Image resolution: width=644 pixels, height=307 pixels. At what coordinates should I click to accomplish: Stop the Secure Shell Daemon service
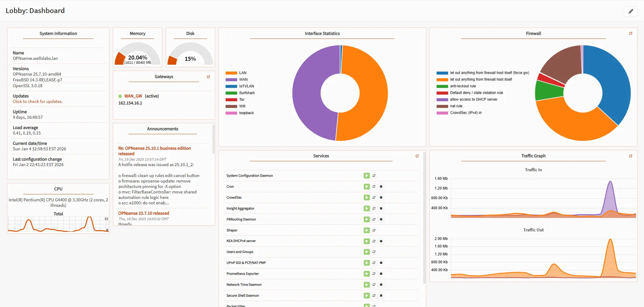click(381, 295)
